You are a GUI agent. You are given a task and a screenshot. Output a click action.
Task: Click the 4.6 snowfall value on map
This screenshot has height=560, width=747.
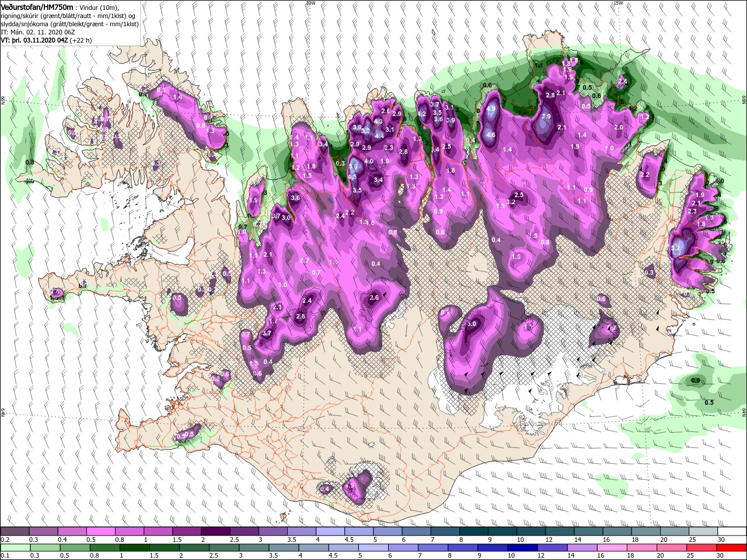pyautogui.click(x=491, y=135)
